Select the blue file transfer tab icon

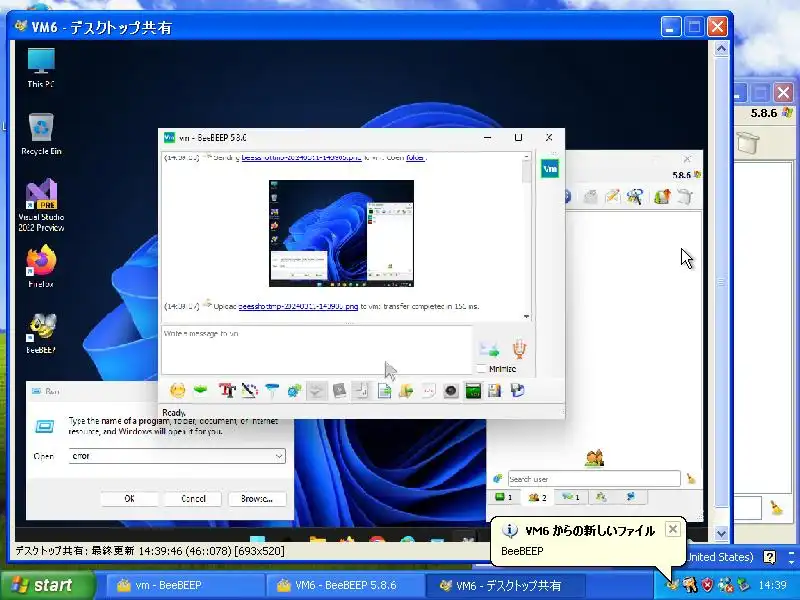point(631,496)
